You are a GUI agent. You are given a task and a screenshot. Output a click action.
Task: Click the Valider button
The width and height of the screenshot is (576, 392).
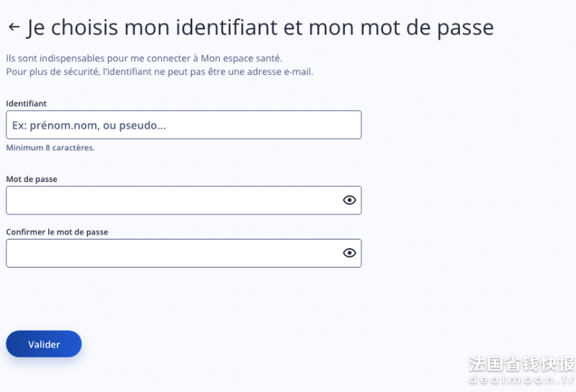coord(44,344)
